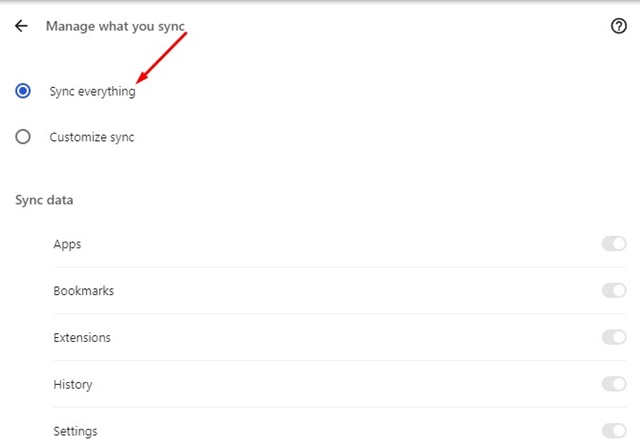Click the Sync data section heading
The width and height of the screenshot is (640, 445).
click(x=44, y=200)
